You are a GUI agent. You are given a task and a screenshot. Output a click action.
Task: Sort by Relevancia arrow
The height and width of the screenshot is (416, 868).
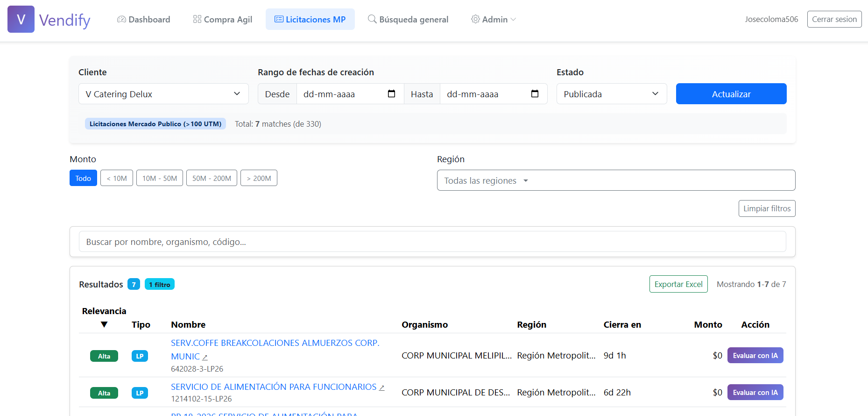pos(104,324)
